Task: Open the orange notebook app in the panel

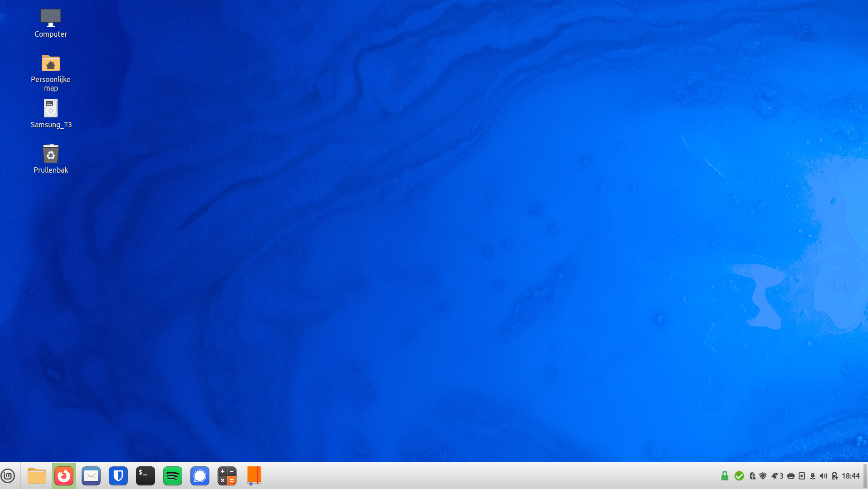Action: (x=254, y=476)
